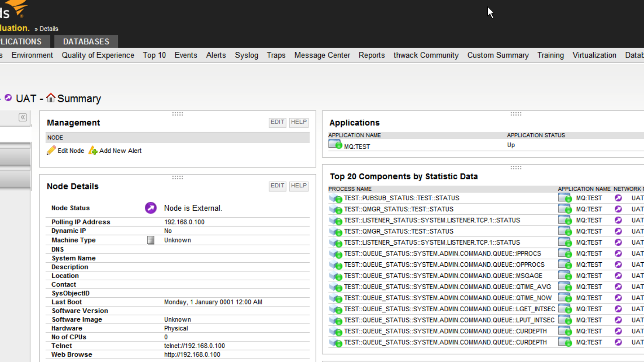This screenshot has width=644, height=362.
Task: Click the Add New Alert warning icon
Action: coord(93,150)
